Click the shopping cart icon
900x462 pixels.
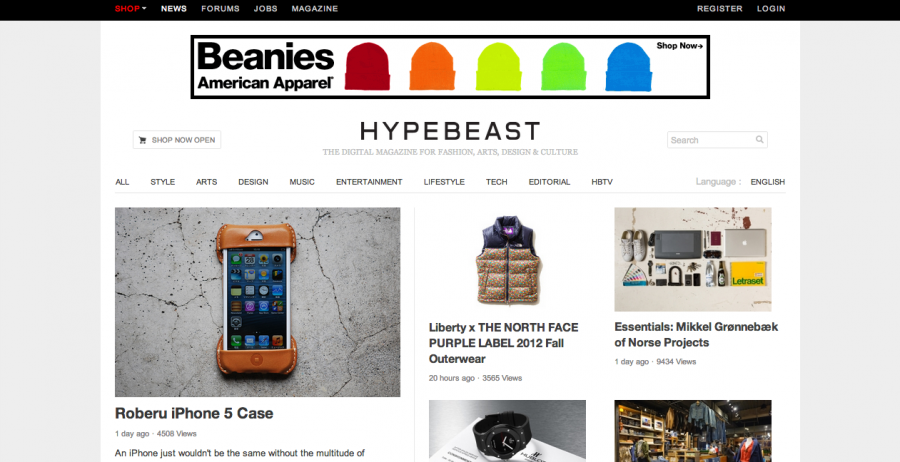click(142, 140)
